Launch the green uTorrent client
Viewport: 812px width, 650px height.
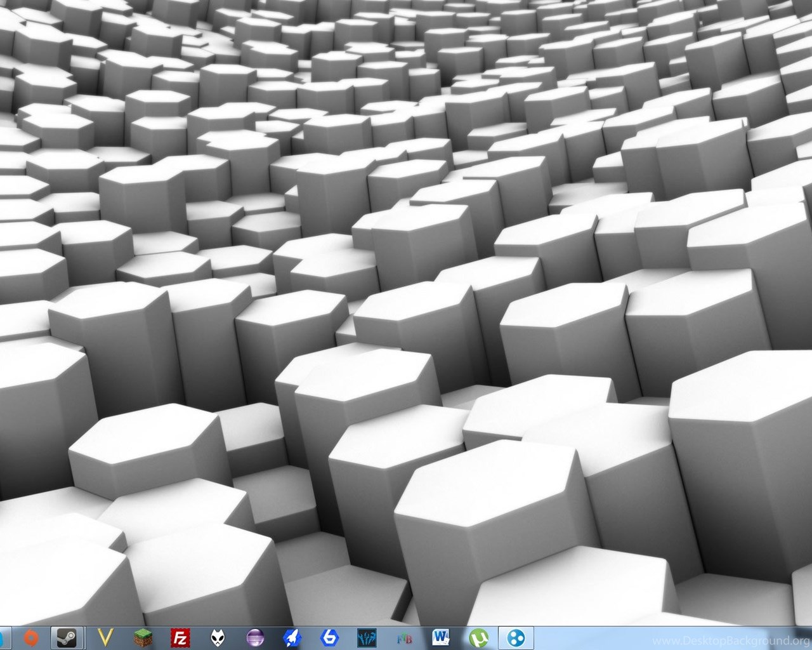[478, 637]
